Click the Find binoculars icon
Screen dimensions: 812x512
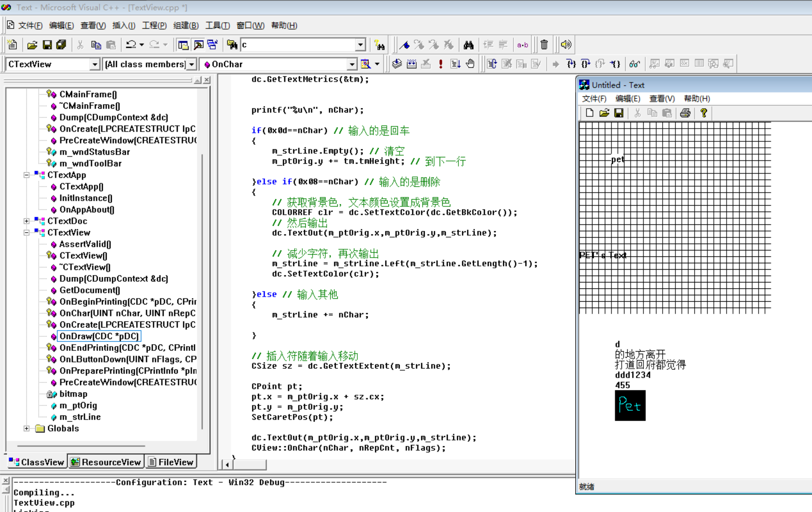pos(469,44)
